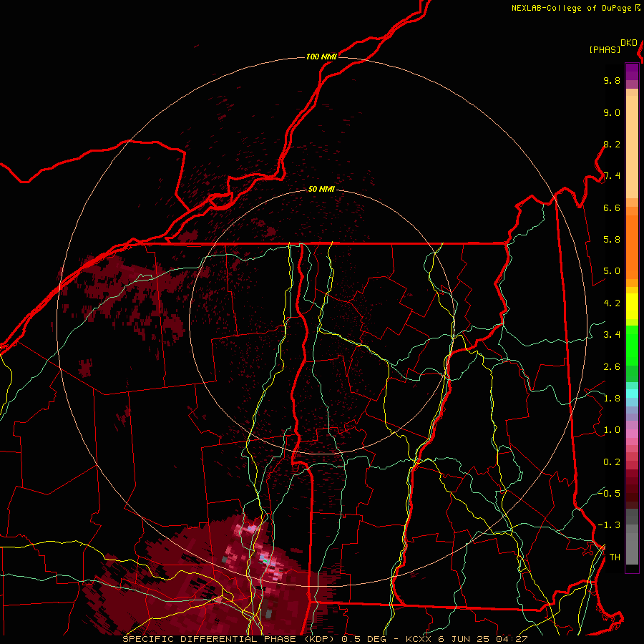644x644 pixels.
Task: Click the 100 NMI range ring label
Action: point(321,57)
